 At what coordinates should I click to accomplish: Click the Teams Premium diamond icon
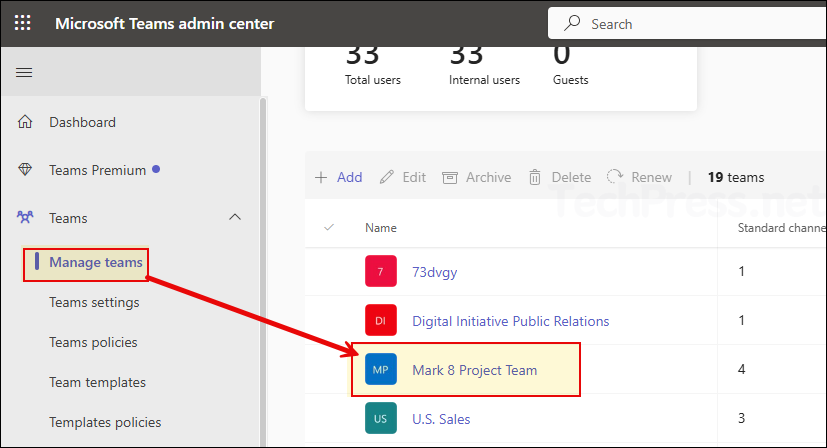pos(25,170)
